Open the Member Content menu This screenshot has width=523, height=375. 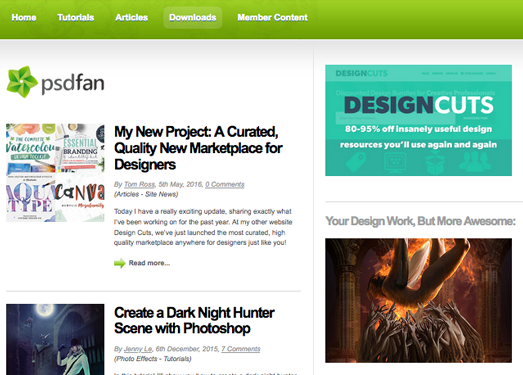click(272, 17)
